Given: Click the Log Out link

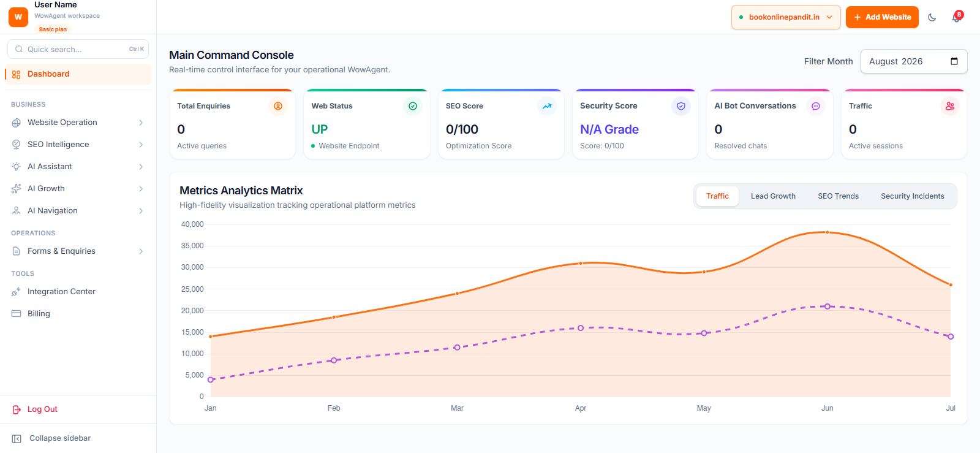Looking at the screenshot, I should coord(42,409).
